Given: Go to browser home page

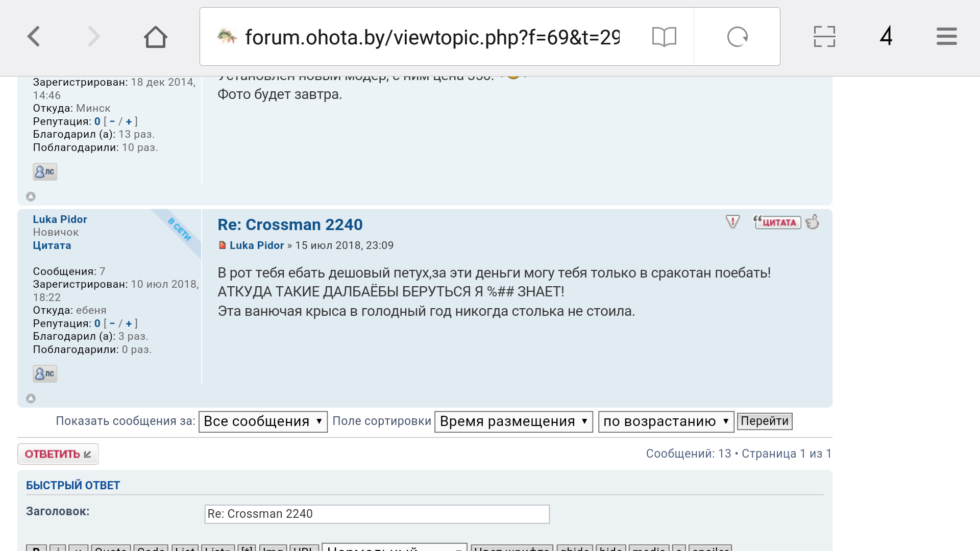Looking at the screenshot, I should pos(155,37).
